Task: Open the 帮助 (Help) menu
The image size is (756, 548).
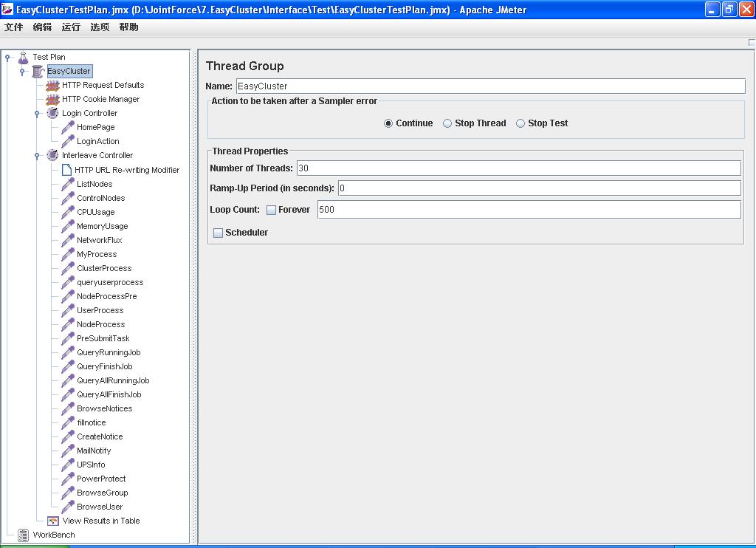Action: (x=128, y=27)
